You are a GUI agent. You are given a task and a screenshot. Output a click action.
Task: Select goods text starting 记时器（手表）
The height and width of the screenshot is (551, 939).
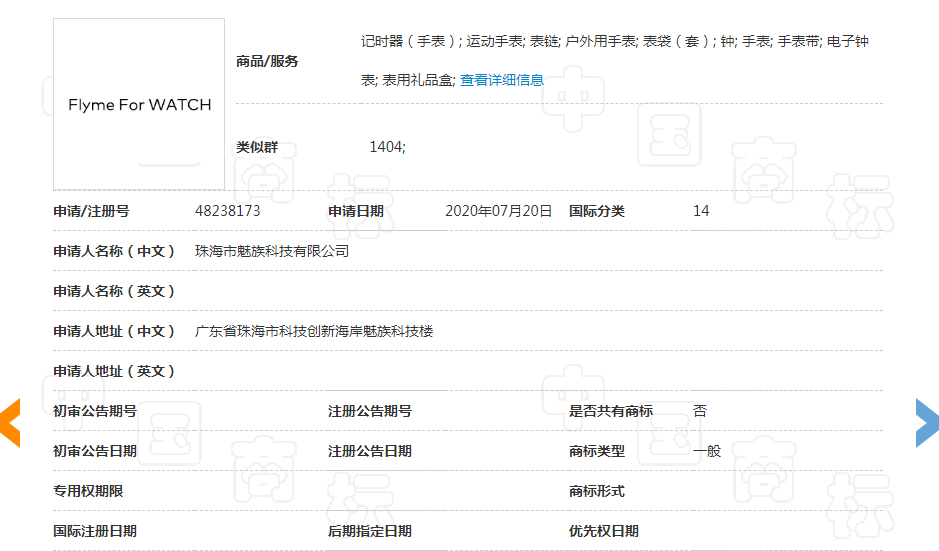[x=614, y=41]
